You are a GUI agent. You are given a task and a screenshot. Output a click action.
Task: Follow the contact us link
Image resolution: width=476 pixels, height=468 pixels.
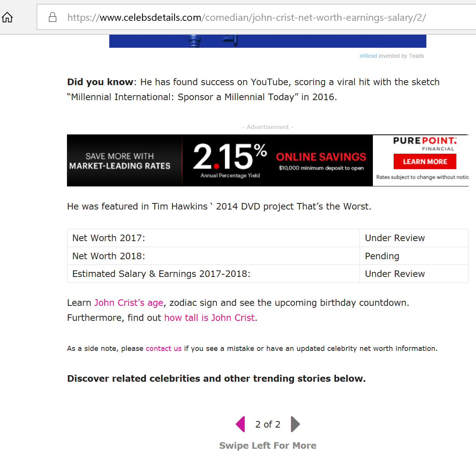tap(164, 349)
